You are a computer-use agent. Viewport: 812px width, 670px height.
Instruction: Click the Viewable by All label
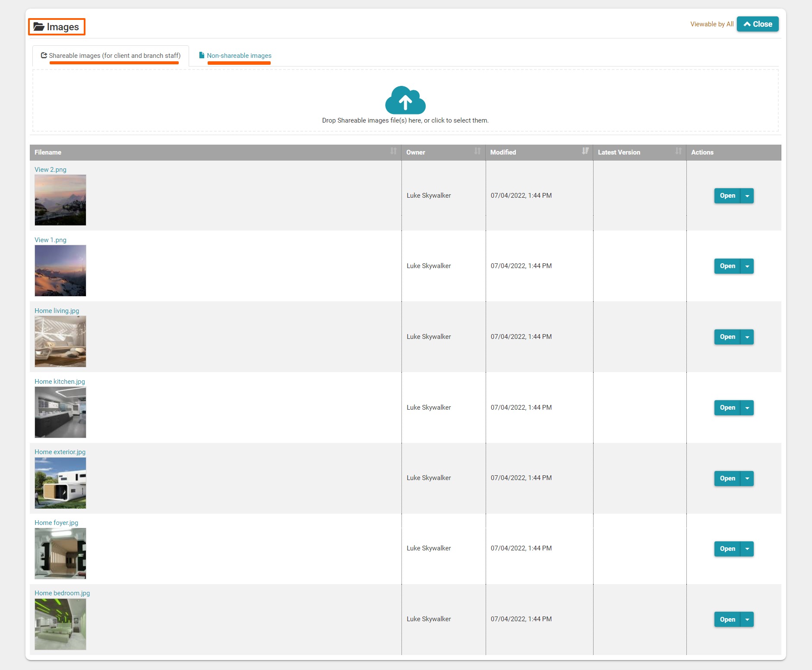click(712, 24)
